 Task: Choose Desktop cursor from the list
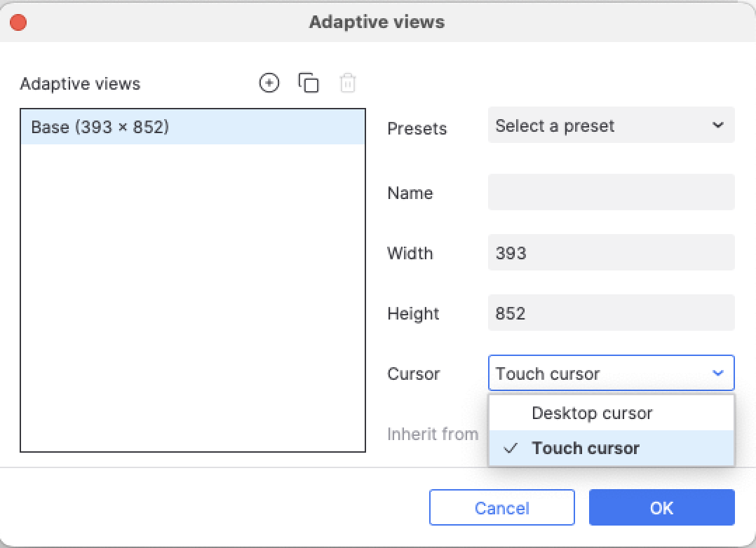point(592,413)
